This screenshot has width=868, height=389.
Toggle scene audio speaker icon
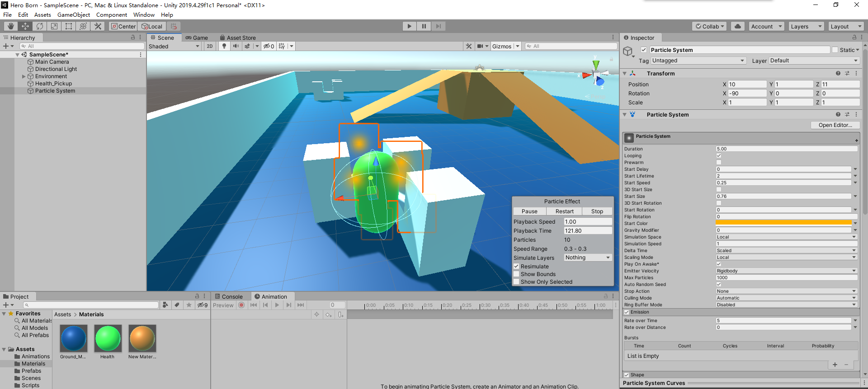[236, 46]
